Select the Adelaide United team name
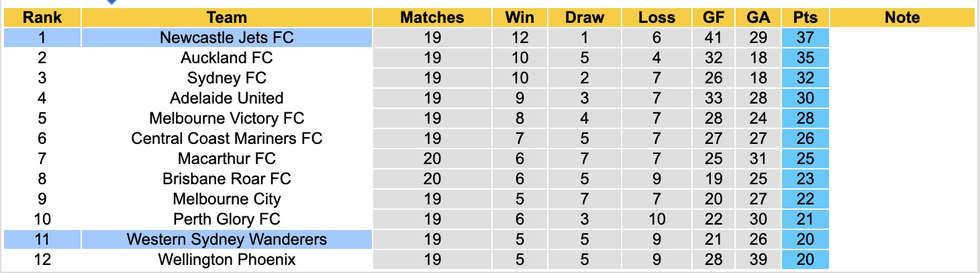Image resolution: width=980 pixels, height=273 pixels. click(227, 98)
